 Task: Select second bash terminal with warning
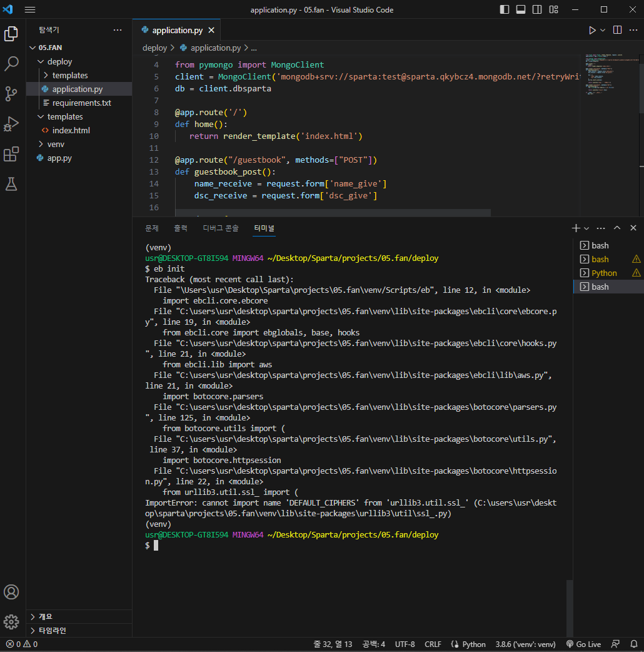[x=609, y=259]
